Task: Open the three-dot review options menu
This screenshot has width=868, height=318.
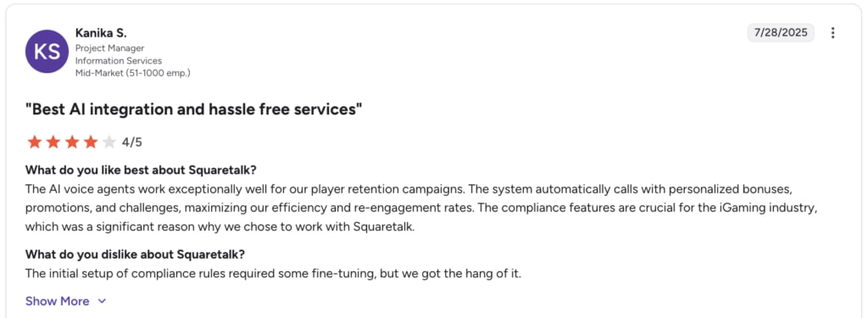Action: click(x=832, y=33)
